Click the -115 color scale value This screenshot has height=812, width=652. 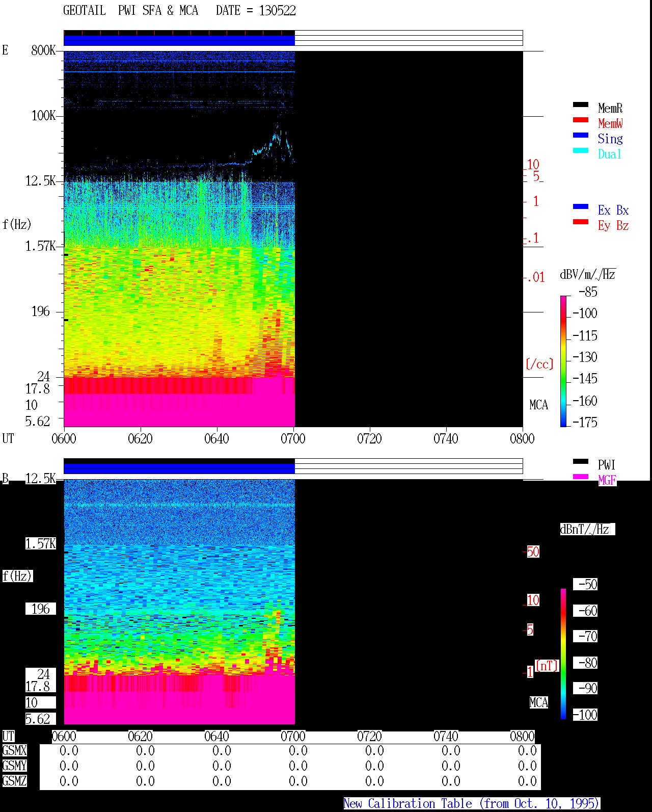(585, 335)
